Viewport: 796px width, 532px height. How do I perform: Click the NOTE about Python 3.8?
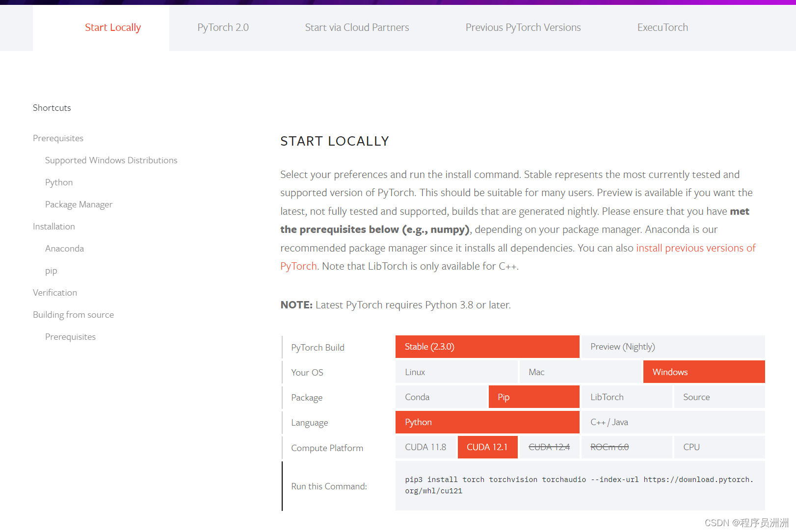coord(396,305)
